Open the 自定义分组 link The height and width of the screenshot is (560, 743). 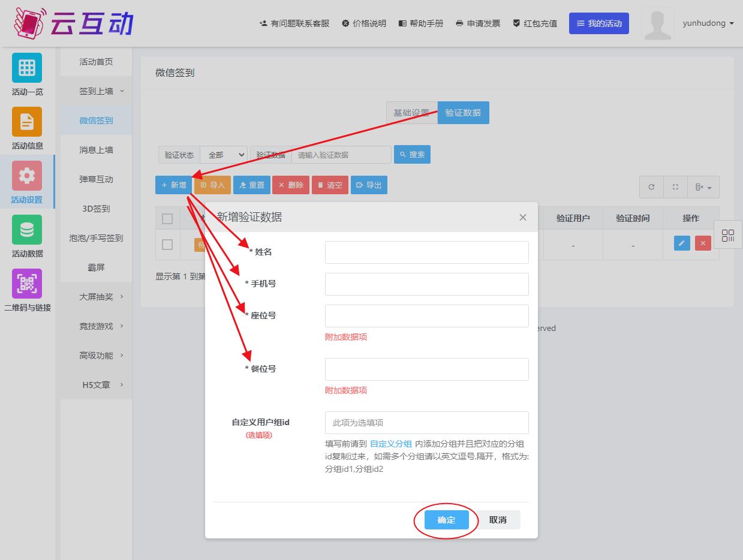pyautogui.click(x=390, y=444)
